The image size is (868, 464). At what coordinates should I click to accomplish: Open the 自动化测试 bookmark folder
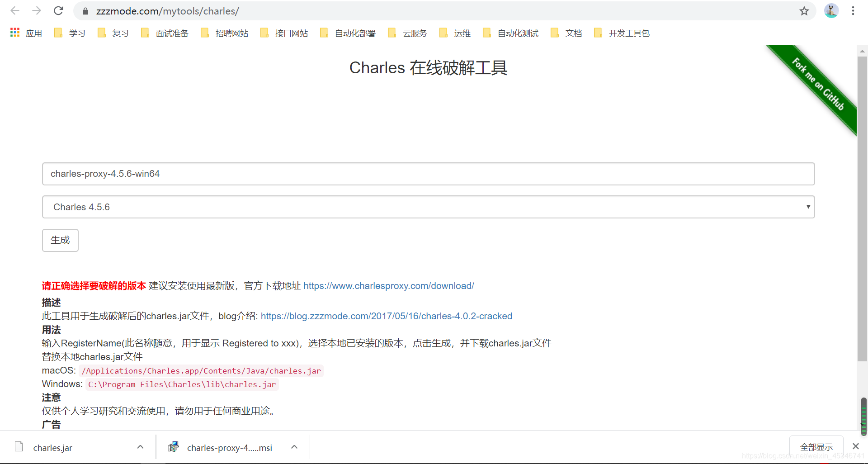[510, 33]
